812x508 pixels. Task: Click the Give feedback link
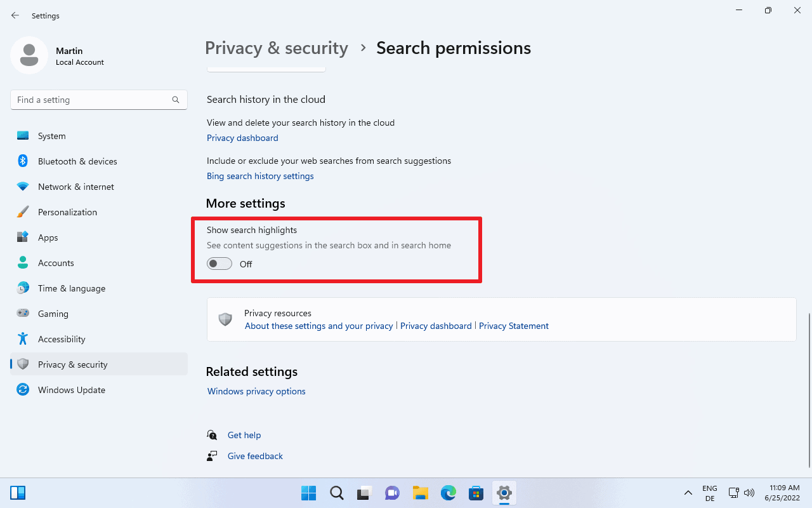coord(255,456)
